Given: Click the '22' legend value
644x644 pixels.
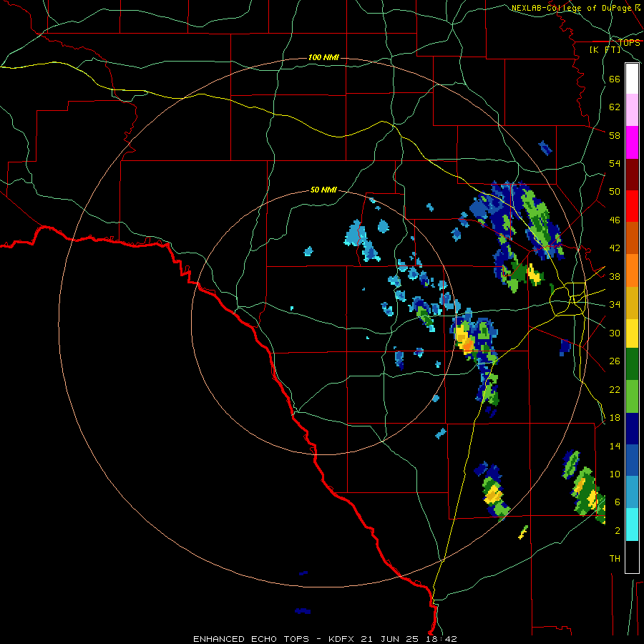Looking at the screenshot, I should click(x=615, y=389).
